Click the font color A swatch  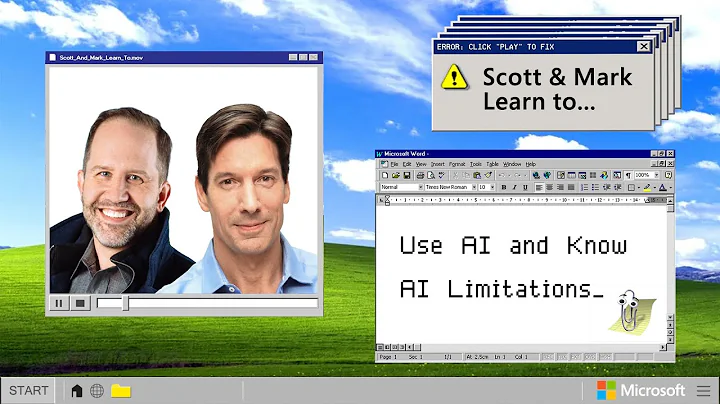click(663, 187)
